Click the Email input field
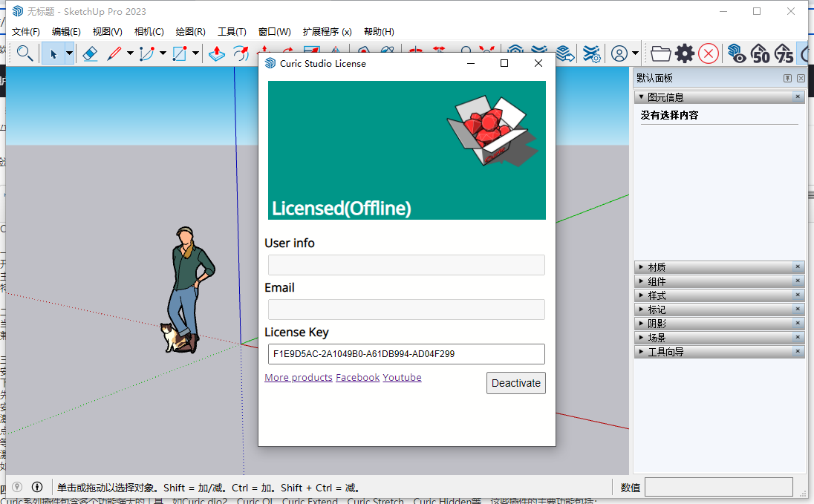Viewport: 814px width, 504px height. [406, 310]
